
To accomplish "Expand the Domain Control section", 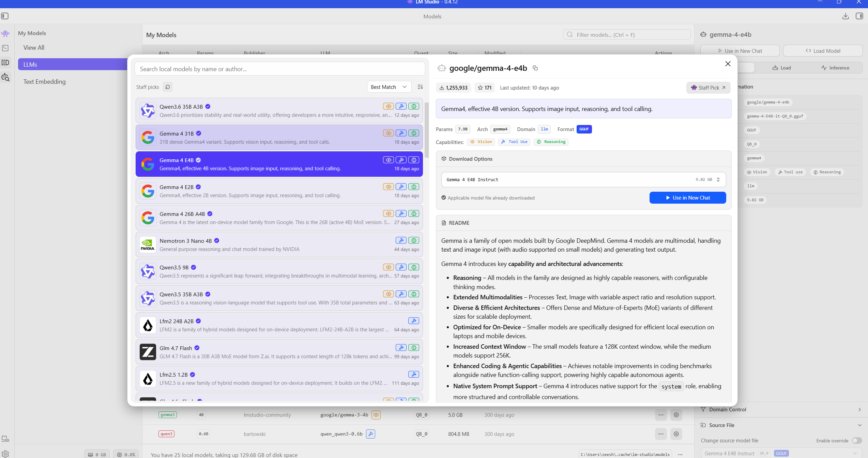I will tap(781, 409).
